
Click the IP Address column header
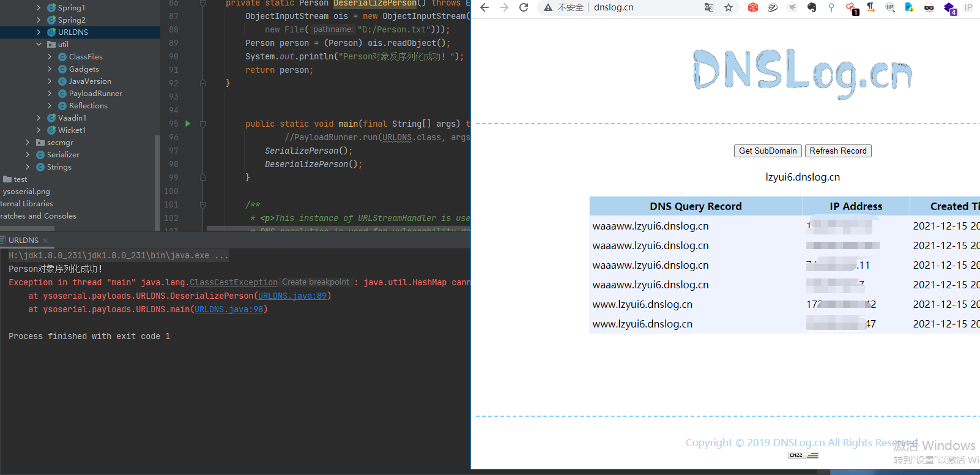(856, 206)
